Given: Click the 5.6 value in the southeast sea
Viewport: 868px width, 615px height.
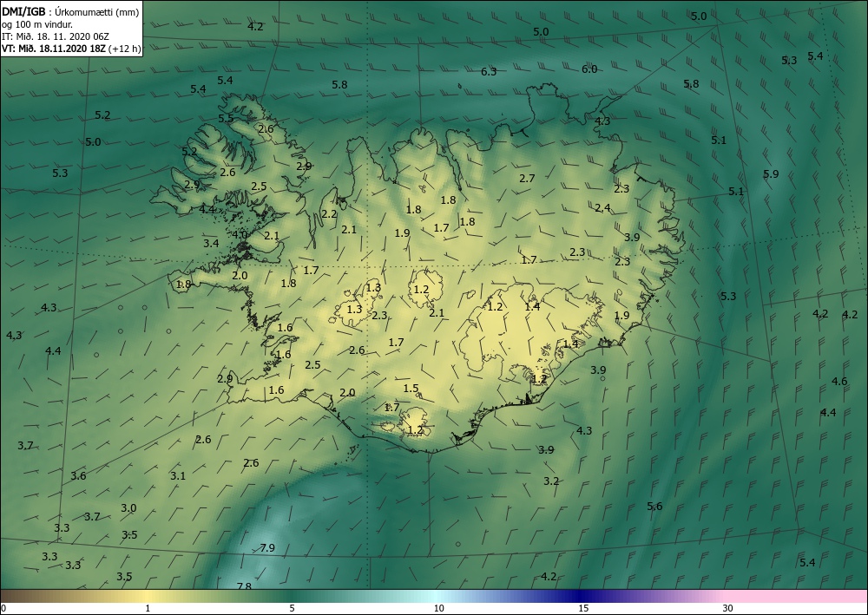Looking at the screenshot, I should click(x=654, y=506).
